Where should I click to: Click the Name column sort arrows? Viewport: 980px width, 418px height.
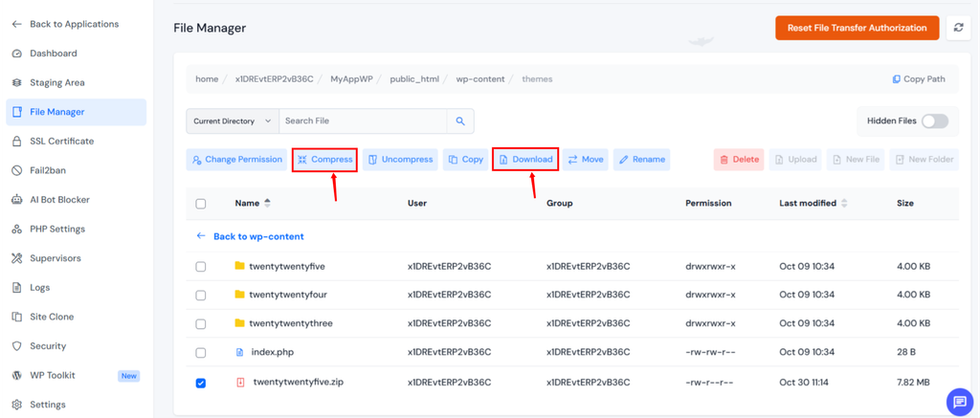coord(268,203)
